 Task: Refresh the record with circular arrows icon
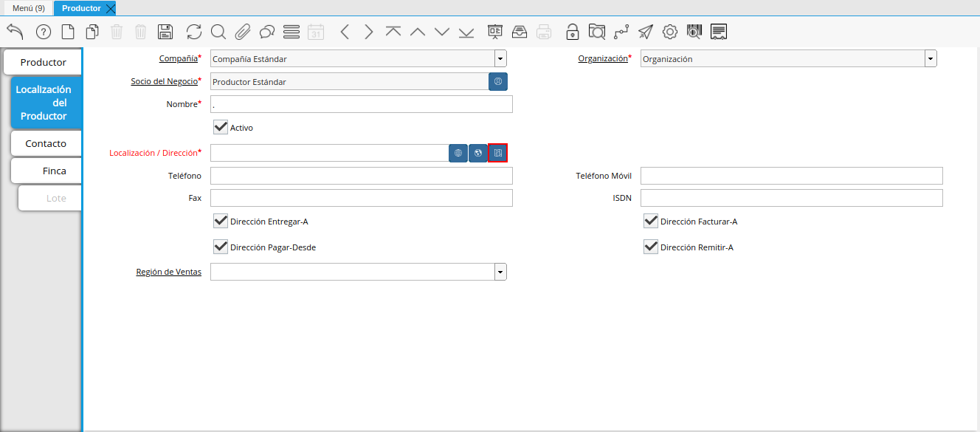click(x=193, y=32)
